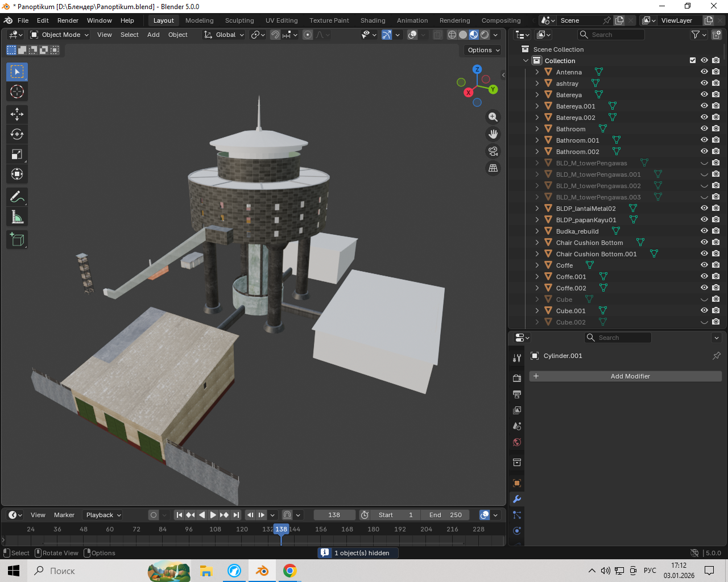
Task: Select the Measure tool
Action: pos(17,217)
